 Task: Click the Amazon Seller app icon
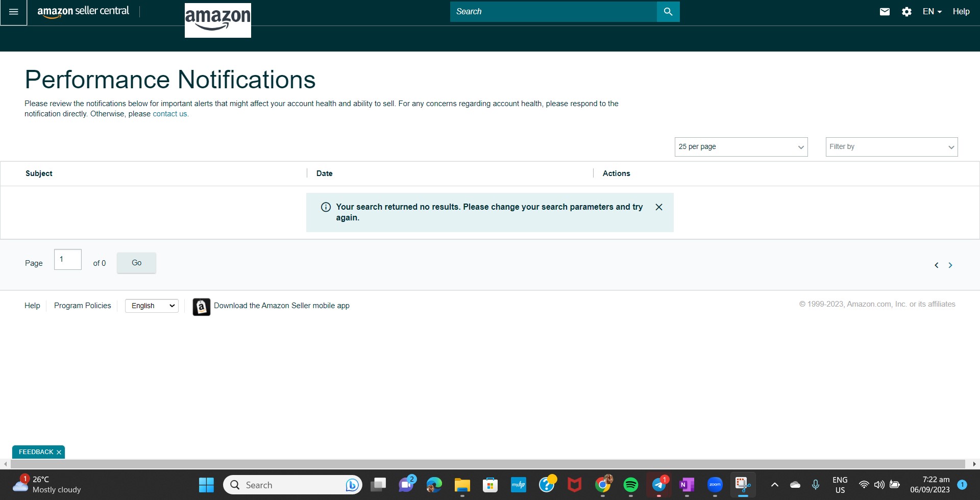coord(201,307)
